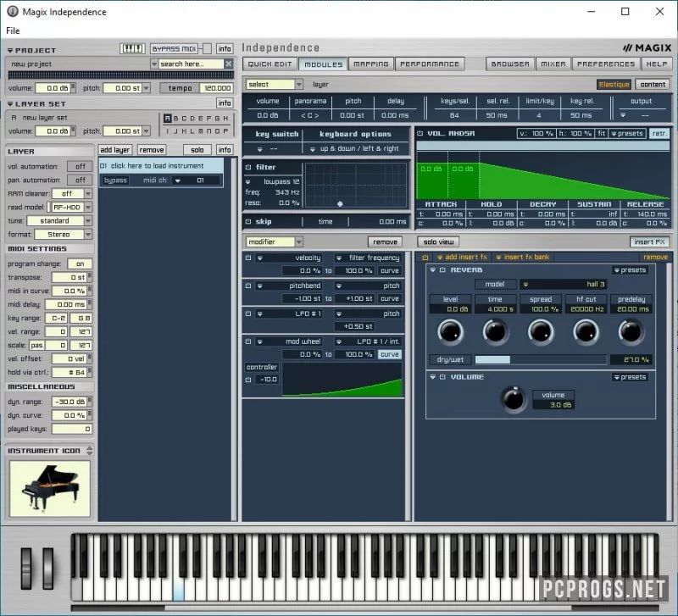Click the add layer button

tap(115, 150)
